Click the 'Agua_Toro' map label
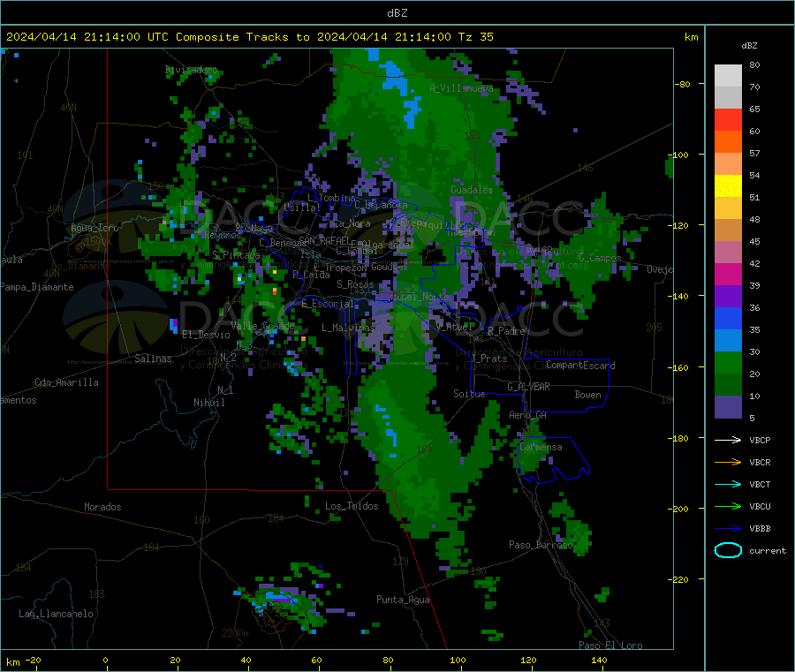 tap(95, 228)
